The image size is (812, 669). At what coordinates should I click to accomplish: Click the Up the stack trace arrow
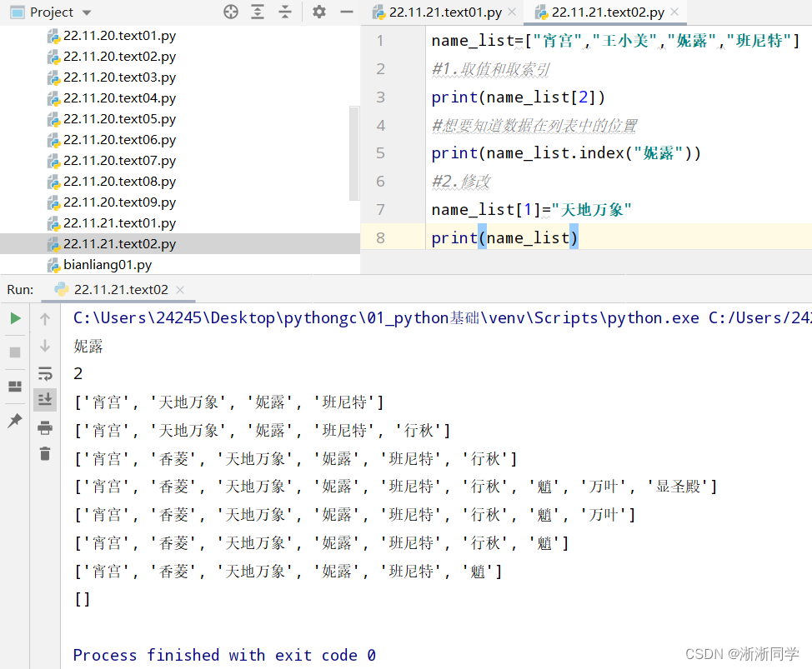pos(45,319)
